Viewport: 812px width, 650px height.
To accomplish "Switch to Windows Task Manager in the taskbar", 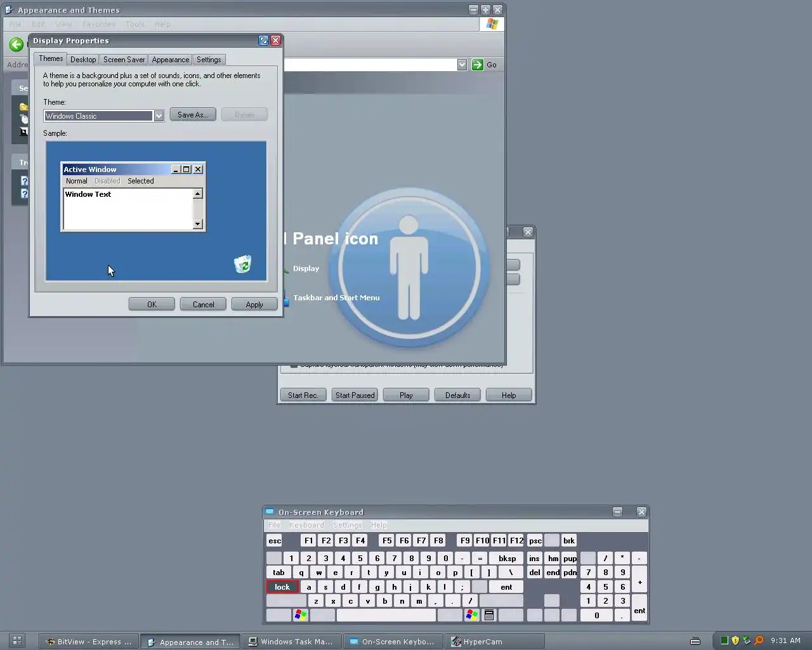I will coord(293,642).
